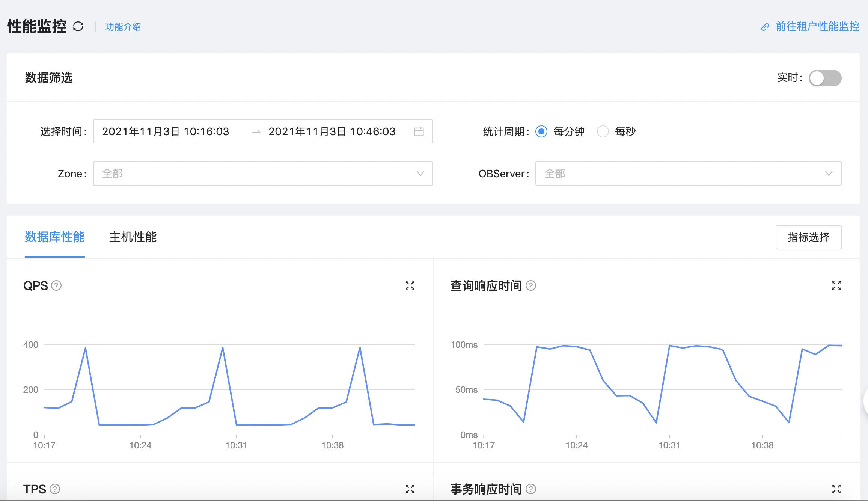Viewport: 868px width, 501px height.
Task: Open the 功能介绍 link
Action: [x=123, y=27]
